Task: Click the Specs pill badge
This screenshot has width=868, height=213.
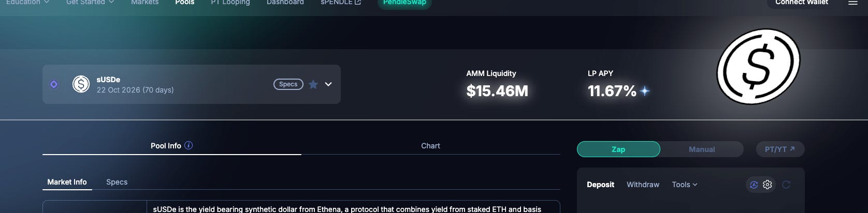Action: [x=288, y=84]
